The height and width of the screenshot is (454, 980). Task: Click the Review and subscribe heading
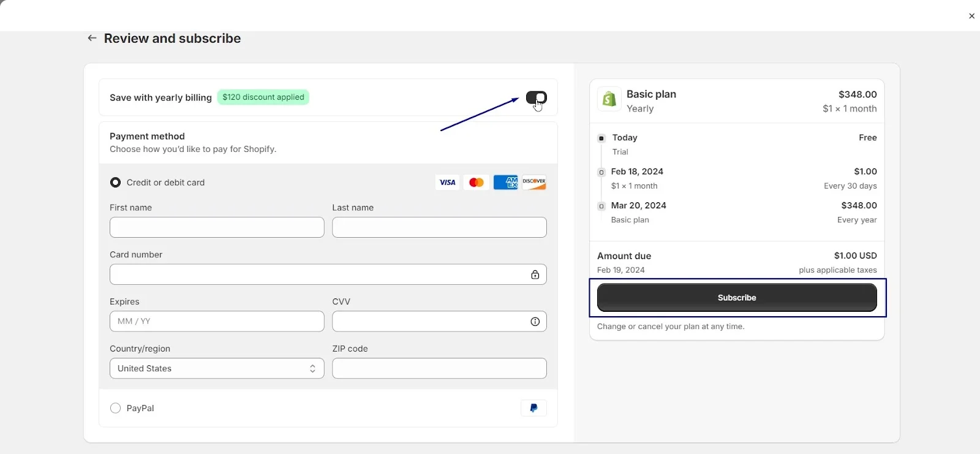(172, 39)
